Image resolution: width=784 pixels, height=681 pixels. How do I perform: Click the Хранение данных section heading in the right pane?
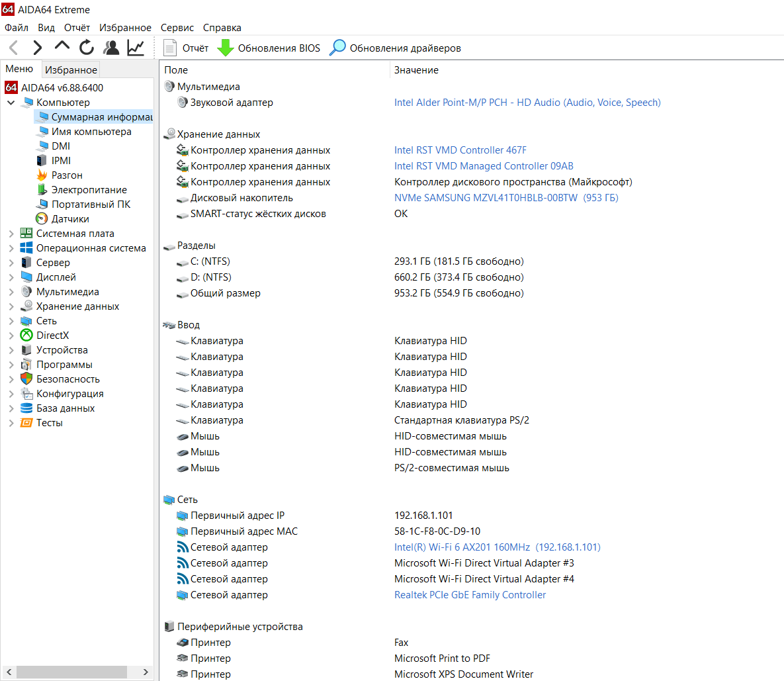218,134
